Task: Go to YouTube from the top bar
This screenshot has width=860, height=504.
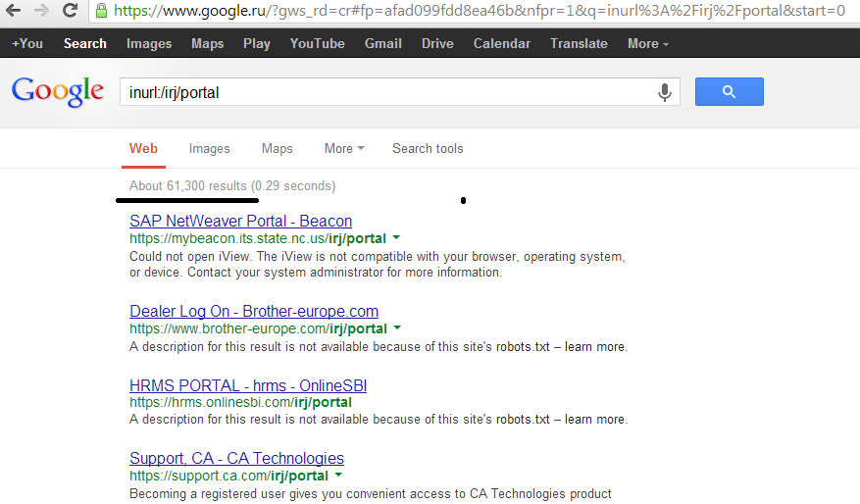Action: click(317, 44)
